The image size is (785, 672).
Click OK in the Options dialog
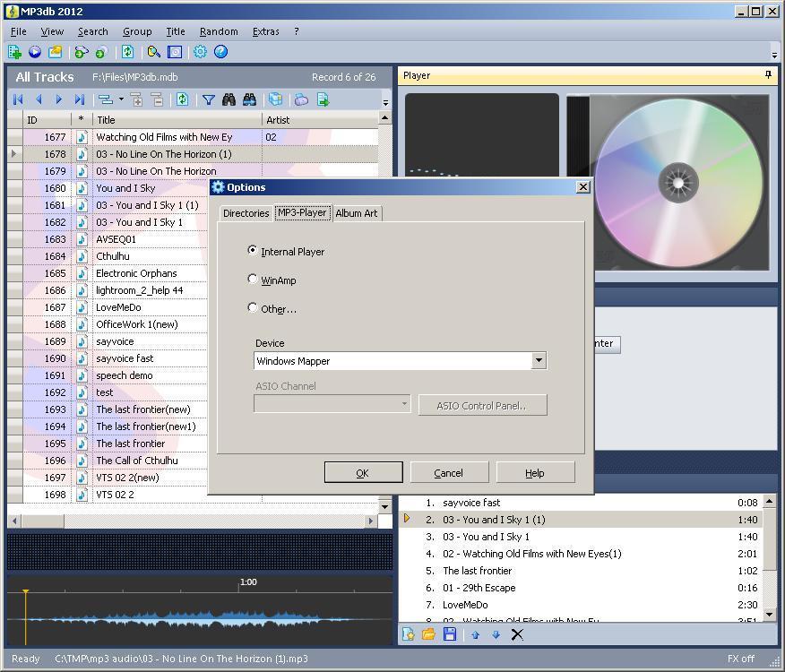coord(364,472)
